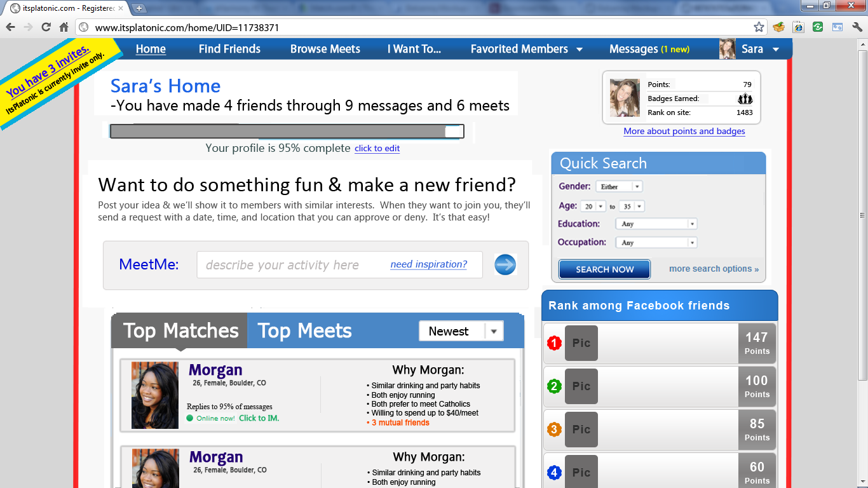Open the I Want To... menu
Image resolution: width=868 pixels, height=488 pixels.
[414, 49]
